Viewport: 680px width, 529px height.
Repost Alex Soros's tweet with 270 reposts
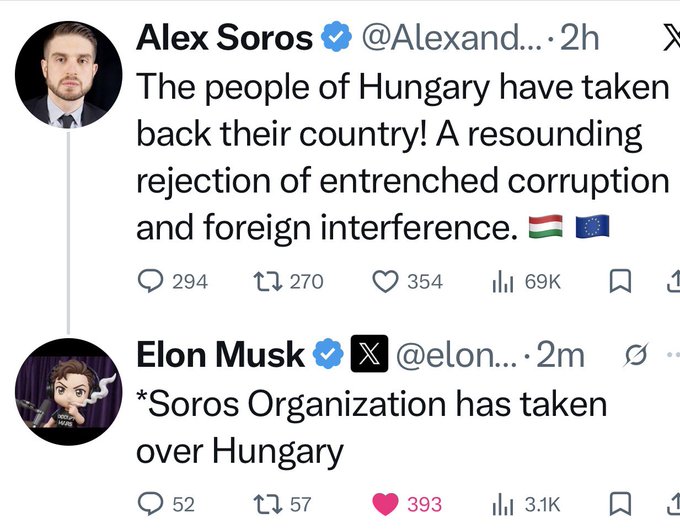268,281
